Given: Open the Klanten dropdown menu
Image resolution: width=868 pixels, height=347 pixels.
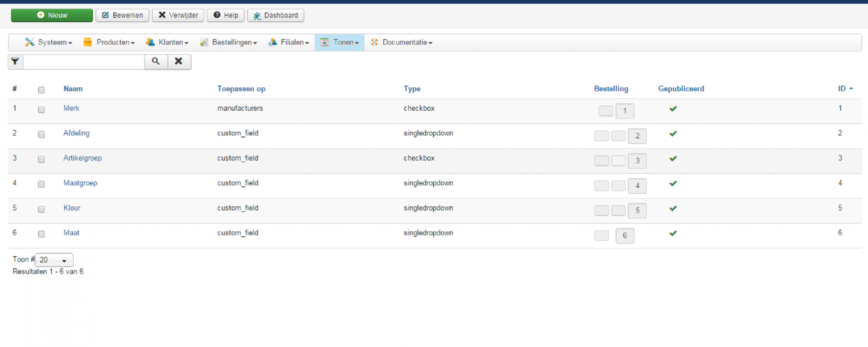Looking at the screenshot, I should pos(167,43).
